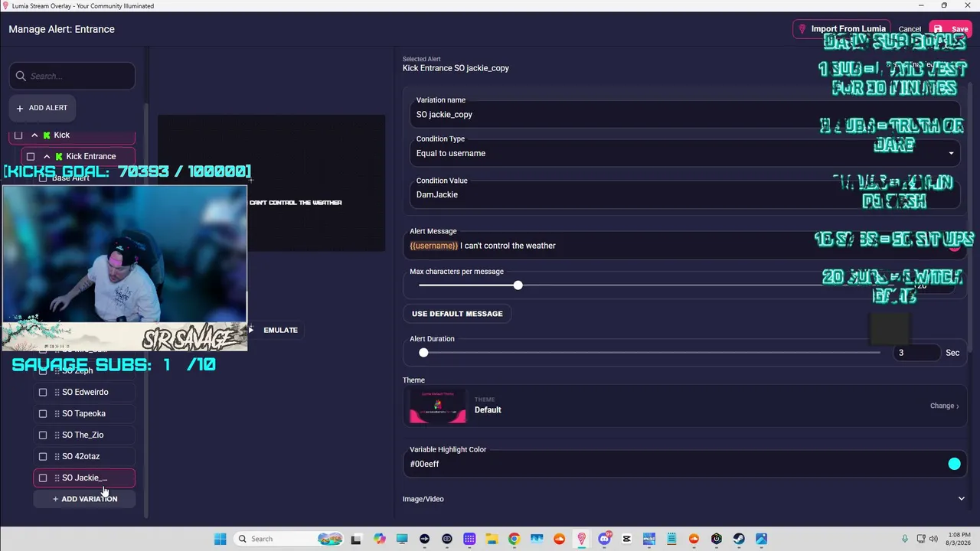Collapse the Kick group chevron
This screenshot has height=551, width=980.
[34, 135]
